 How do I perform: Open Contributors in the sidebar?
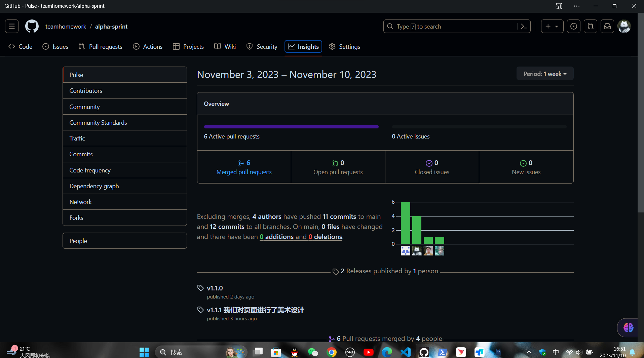coord(125,91)
